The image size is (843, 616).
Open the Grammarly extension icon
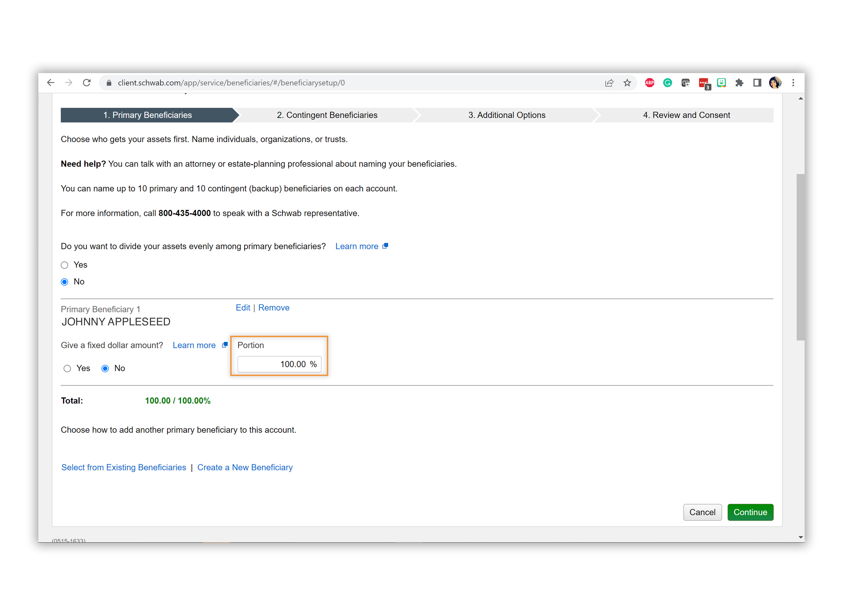(x=667, y=83)
